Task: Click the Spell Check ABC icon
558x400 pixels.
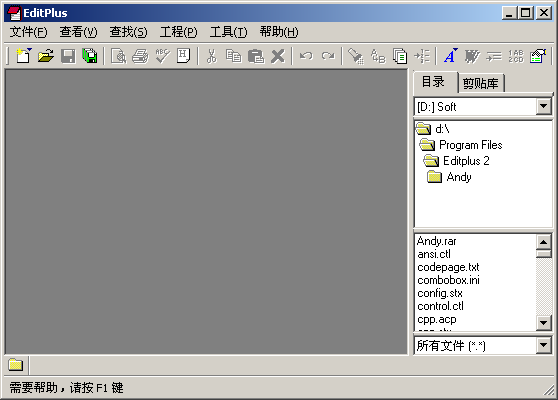Action: (162, 56)
